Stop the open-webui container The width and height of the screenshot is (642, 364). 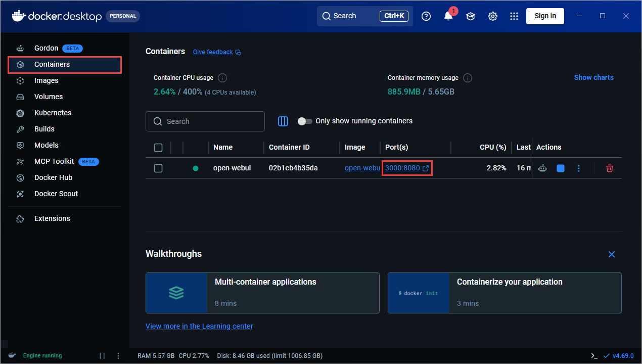pos(561,168)
